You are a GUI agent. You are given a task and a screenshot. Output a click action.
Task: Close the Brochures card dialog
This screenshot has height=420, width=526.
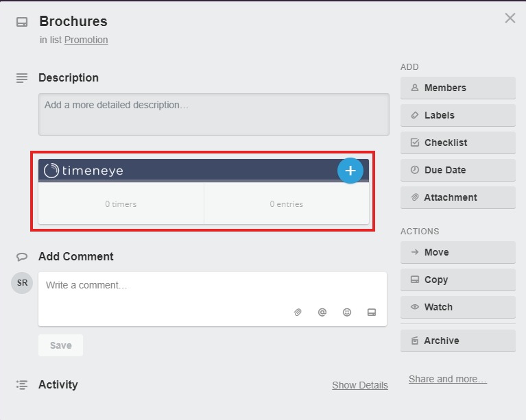point(510,18)
